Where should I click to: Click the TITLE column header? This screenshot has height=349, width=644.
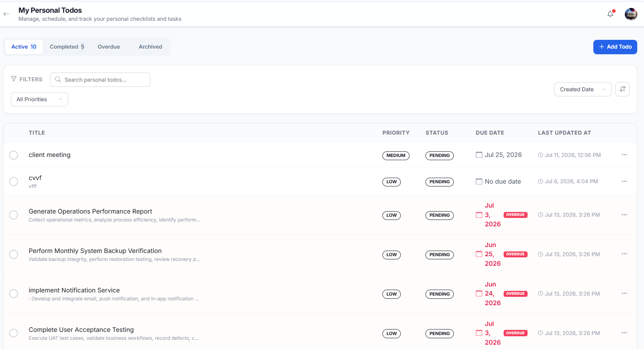coord(37,133)
